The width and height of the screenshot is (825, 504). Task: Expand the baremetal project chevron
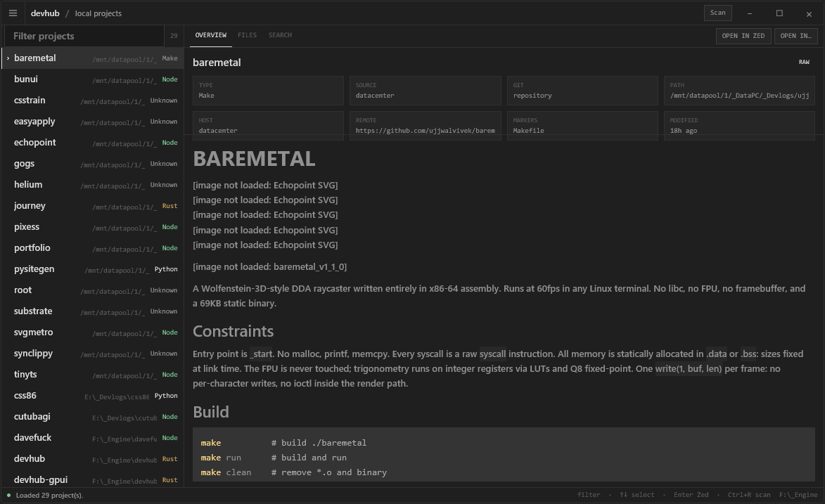[x=8, y=58]
